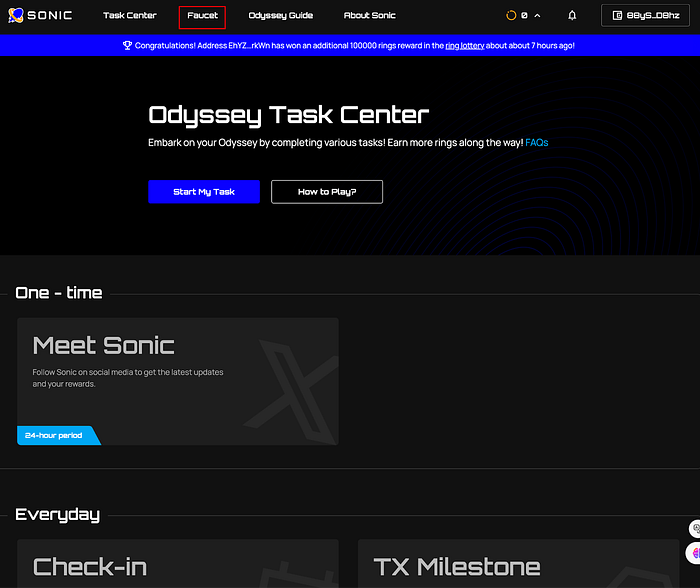Click the 24-hour period tag
The image size is (700, 588).
click(58, 435)
